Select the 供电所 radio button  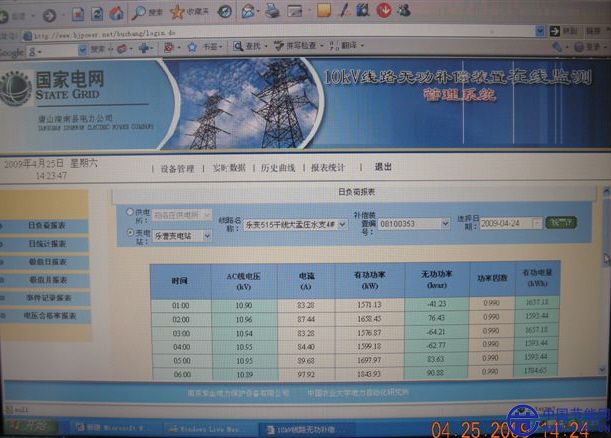pos(131,213)
